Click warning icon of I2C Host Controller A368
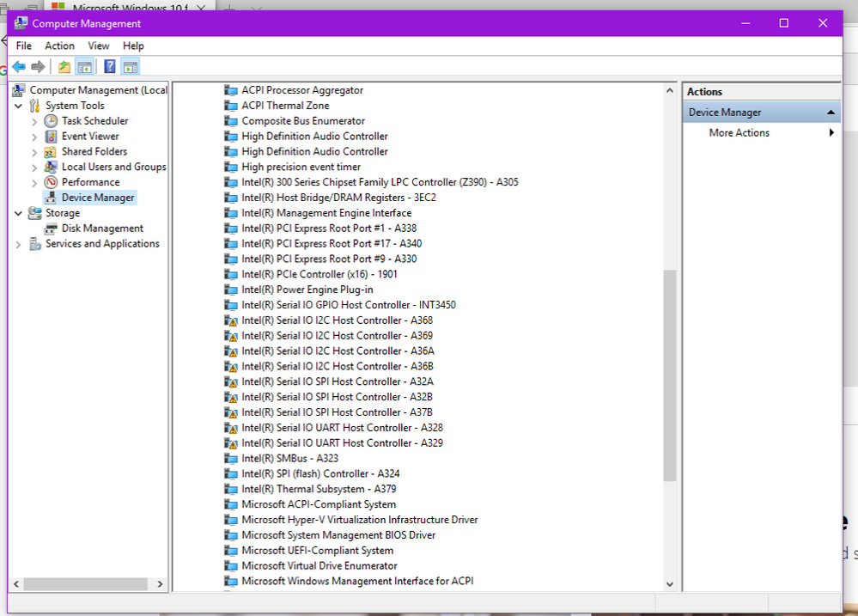Viewport: 858px width, 616px height. 231,320
